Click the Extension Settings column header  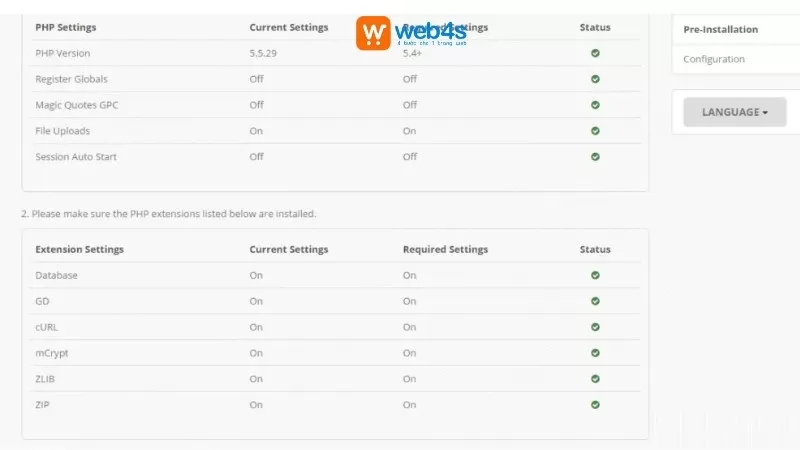79,249
